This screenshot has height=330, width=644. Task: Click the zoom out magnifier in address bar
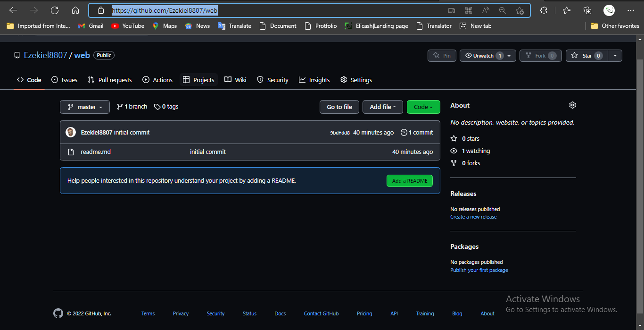pos(503,10)
